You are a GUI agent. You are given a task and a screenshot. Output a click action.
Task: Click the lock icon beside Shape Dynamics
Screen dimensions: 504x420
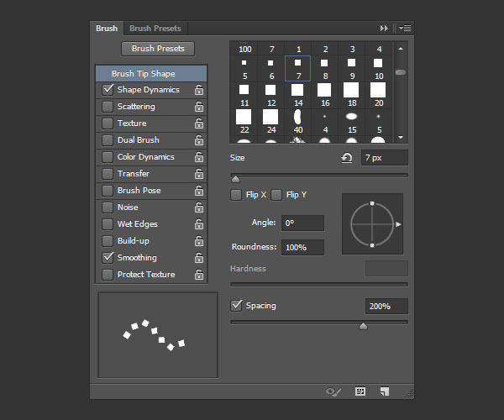[199, 90]
